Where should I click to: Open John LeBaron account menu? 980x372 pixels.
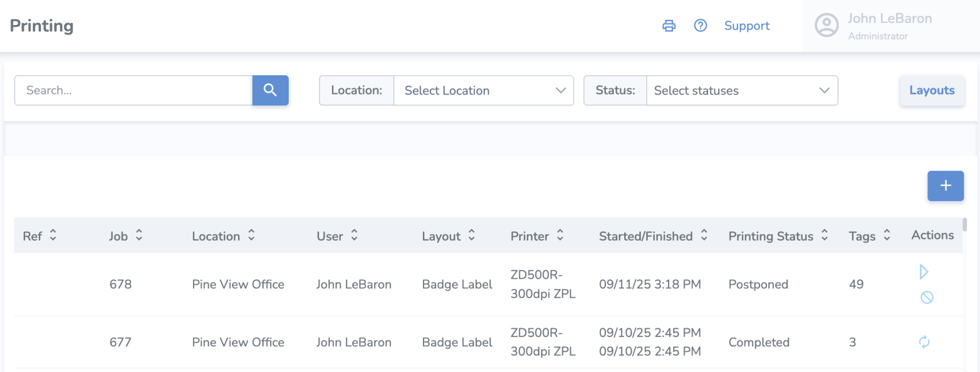coord(889,26)
